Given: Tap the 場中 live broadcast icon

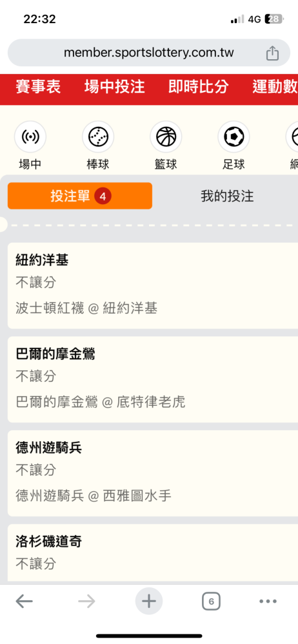Looking at the screenshot, I should coord(30,137).
